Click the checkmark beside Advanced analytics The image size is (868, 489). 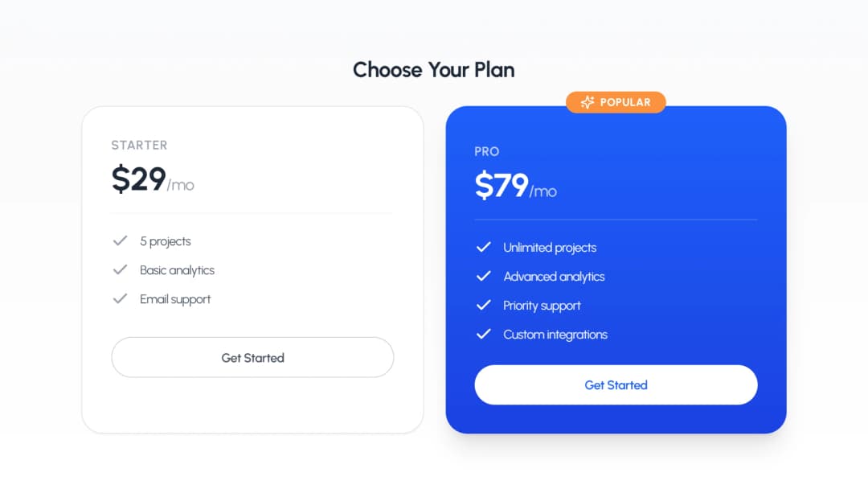click(x=484, y=276)
